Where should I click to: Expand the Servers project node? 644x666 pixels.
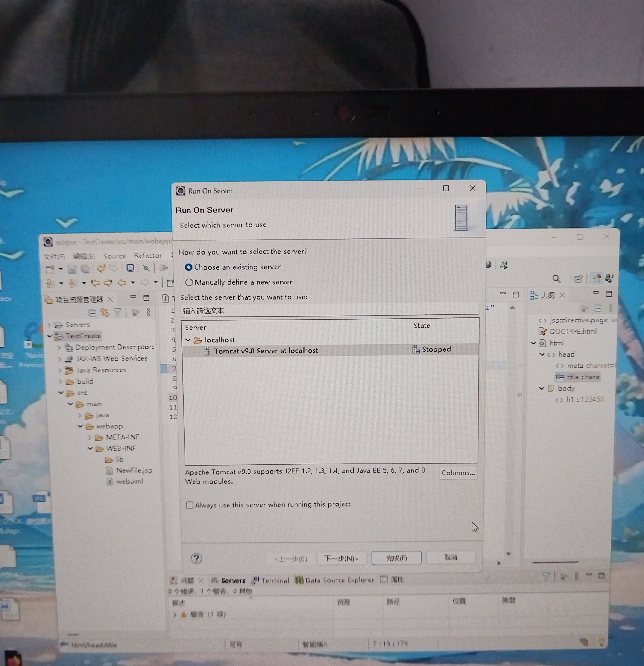coord(49,325)
